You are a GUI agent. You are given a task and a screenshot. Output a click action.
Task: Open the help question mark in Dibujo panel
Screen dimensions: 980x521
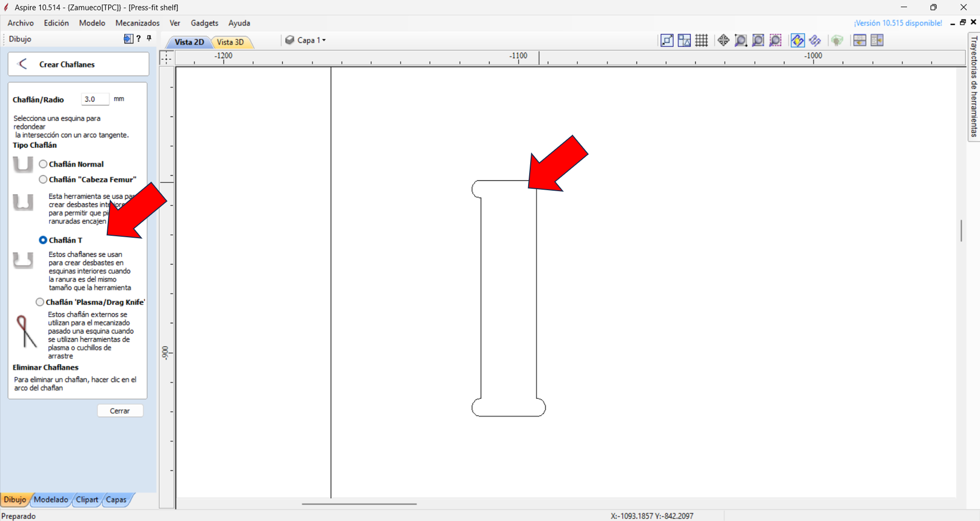tap(139, 39)
